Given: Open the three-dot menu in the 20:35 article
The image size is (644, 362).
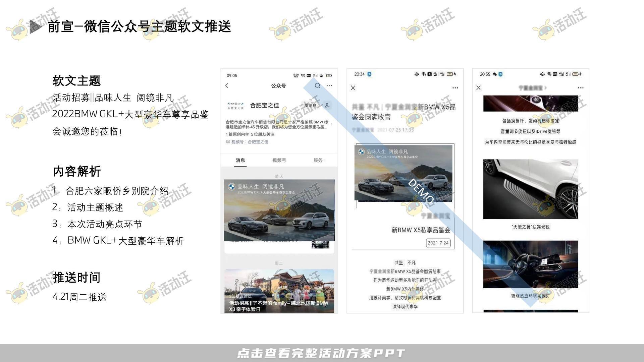Looking at the screenshot, I should point(581,88).
